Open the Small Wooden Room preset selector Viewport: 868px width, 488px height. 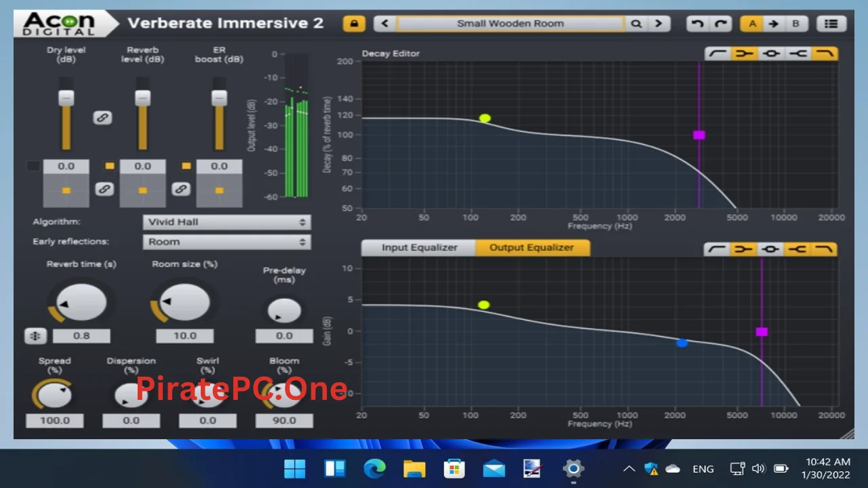pyautogui.click(x=511, y=24)
